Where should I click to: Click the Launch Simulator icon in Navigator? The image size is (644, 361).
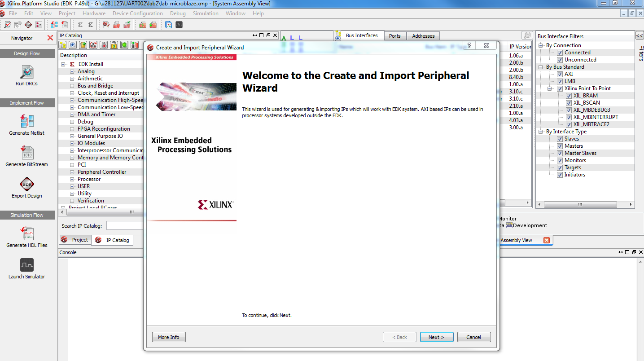tap(26, 265)
